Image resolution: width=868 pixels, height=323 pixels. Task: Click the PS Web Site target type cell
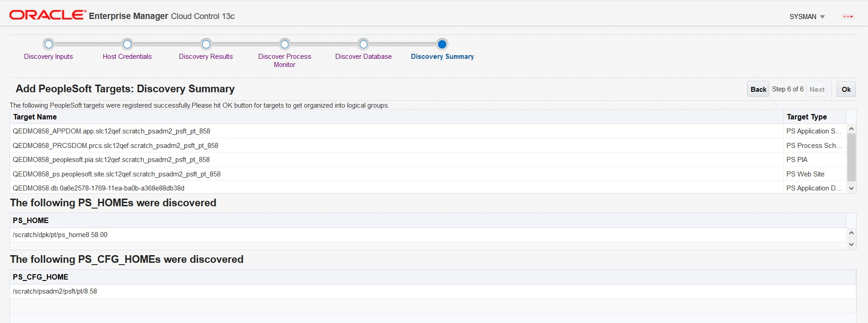815,174
